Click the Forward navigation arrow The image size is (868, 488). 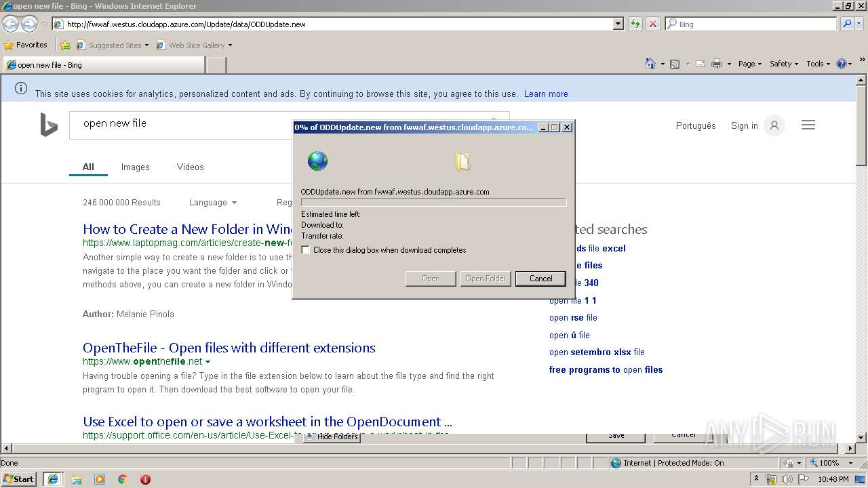click(29, 24)
